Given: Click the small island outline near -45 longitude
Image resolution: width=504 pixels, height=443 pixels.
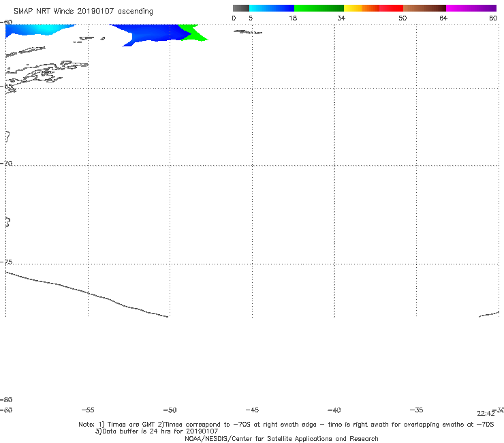Looking at the screenshot, I should pyautogui.click(x=247, y=32).
